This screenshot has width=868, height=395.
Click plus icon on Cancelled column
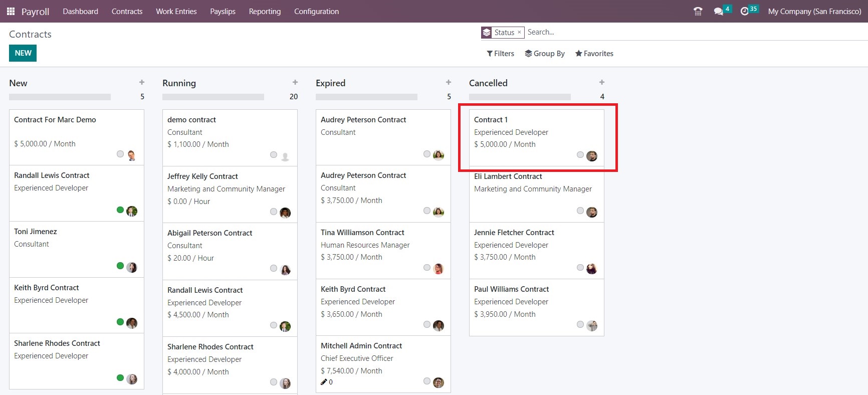pos(602,82)
